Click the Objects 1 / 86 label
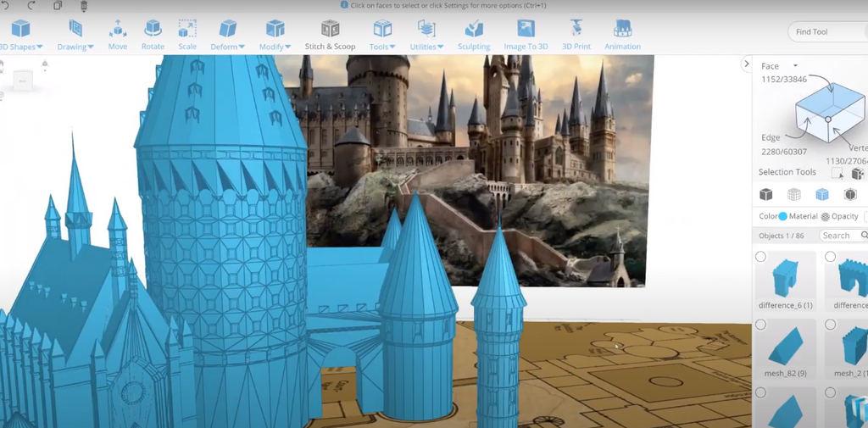This screenshot has height=428, width=868. 781,236
